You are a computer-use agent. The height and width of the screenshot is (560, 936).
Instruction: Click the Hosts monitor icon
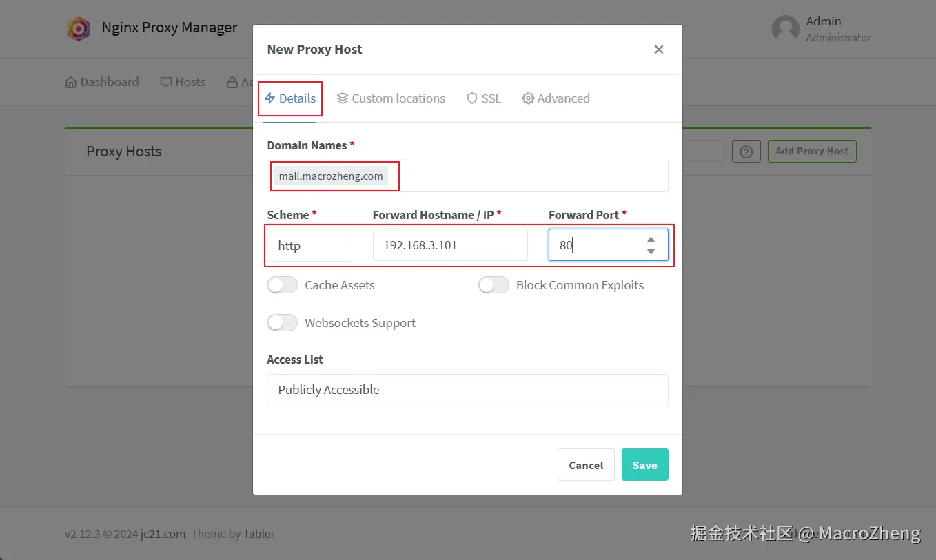click(166, 82)
